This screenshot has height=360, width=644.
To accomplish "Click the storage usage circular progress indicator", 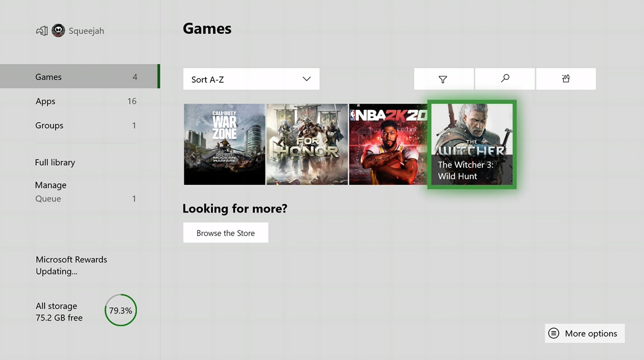I will click(x=120, y=311).
